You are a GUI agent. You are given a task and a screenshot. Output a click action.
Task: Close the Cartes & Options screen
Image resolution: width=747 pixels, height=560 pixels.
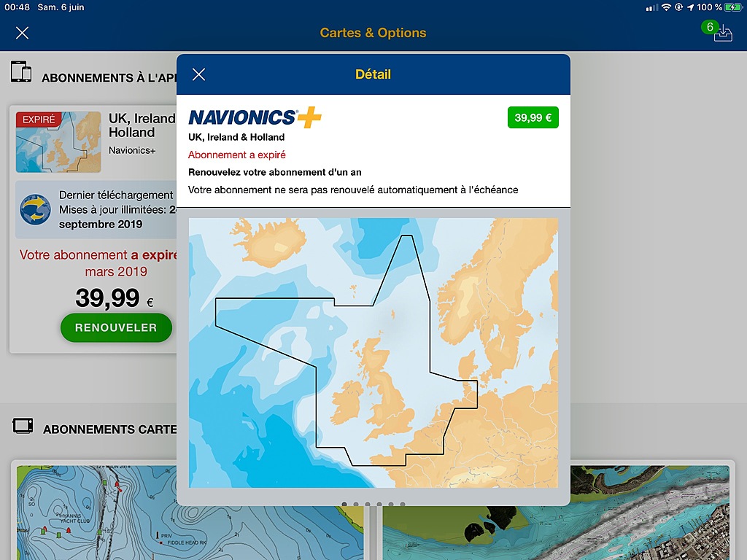(x=22, y=33)
